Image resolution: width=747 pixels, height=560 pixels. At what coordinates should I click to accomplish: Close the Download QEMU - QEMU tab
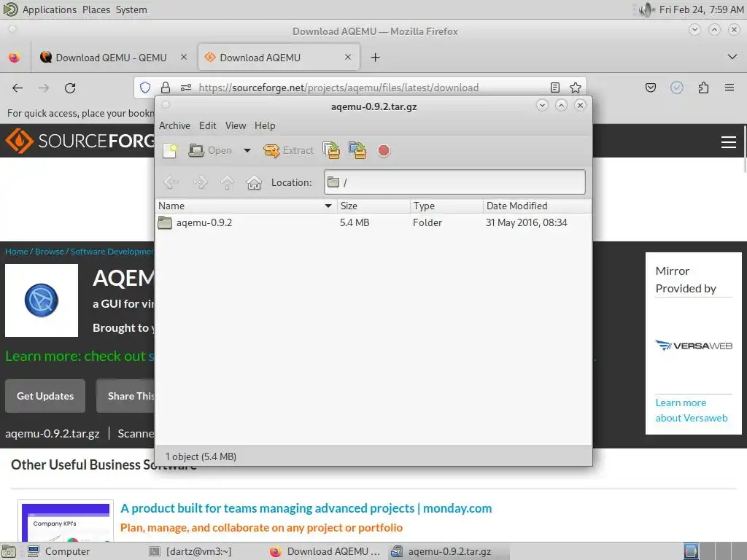pos(183,57)
